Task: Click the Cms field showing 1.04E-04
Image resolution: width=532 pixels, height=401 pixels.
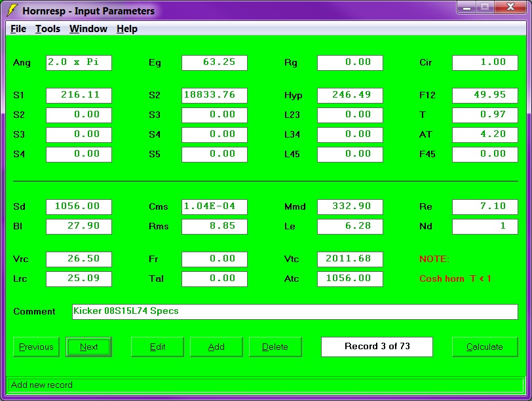Action: point(214,207)
